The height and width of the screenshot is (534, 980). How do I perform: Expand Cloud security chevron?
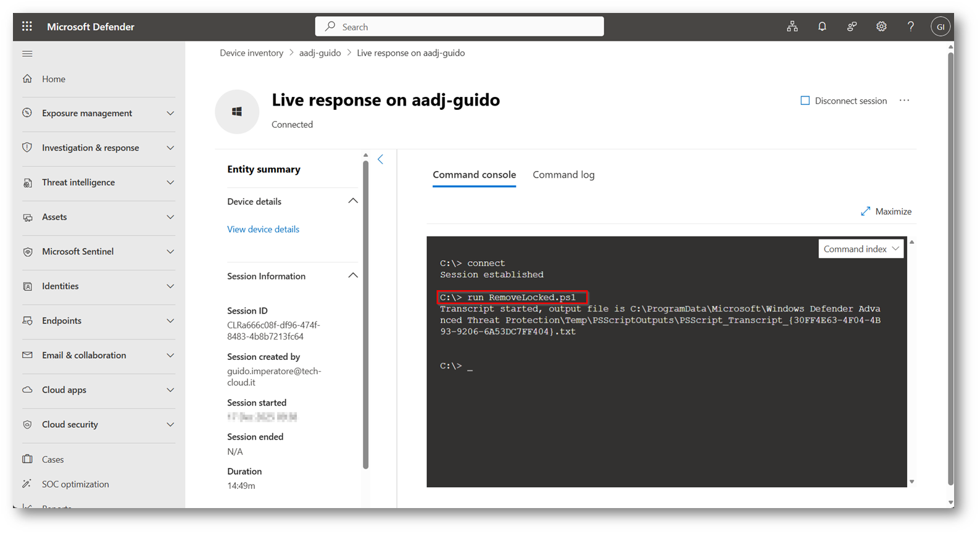click(170, 424)
